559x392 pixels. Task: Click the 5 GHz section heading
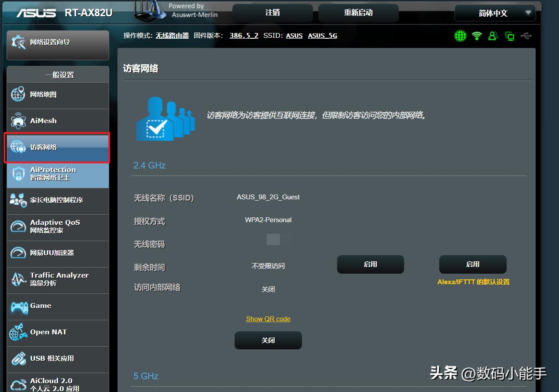[146, 376]
